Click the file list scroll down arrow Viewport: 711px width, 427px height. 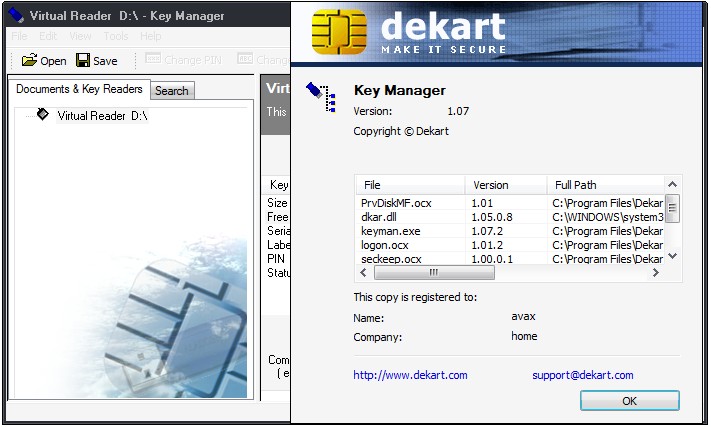pyautogui.click(x=672, y=256)
